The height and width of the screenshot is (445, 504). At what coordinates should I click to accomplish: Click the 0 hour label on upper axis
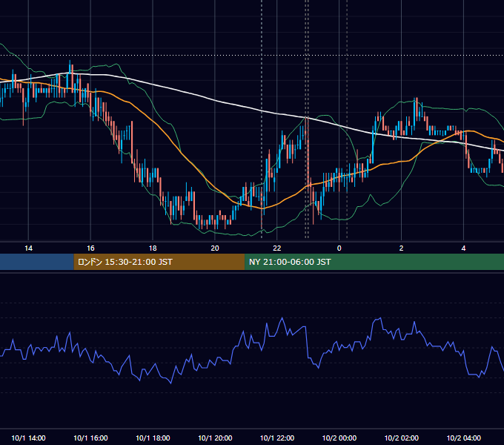[339, 248]
